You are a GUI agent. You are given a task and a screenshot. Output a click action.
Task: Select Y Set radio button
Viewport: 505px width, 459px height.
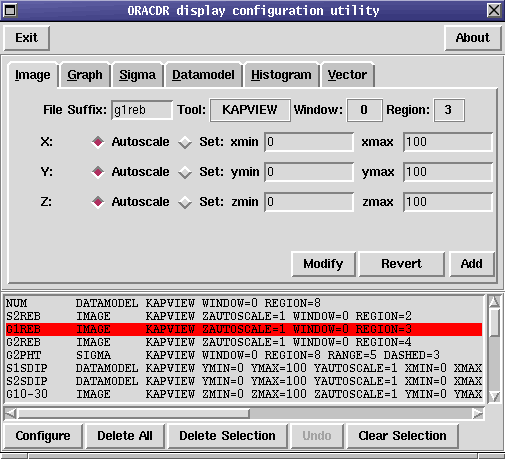(185, 172)
